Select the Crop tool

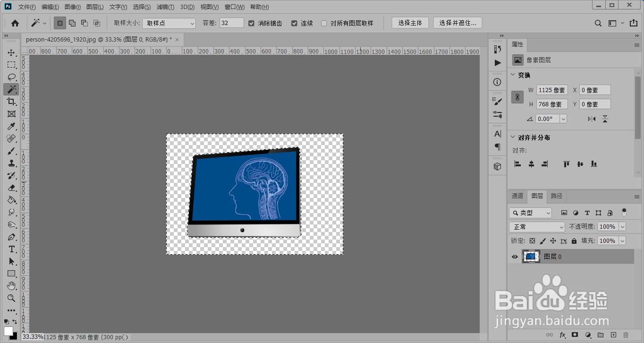11,102
